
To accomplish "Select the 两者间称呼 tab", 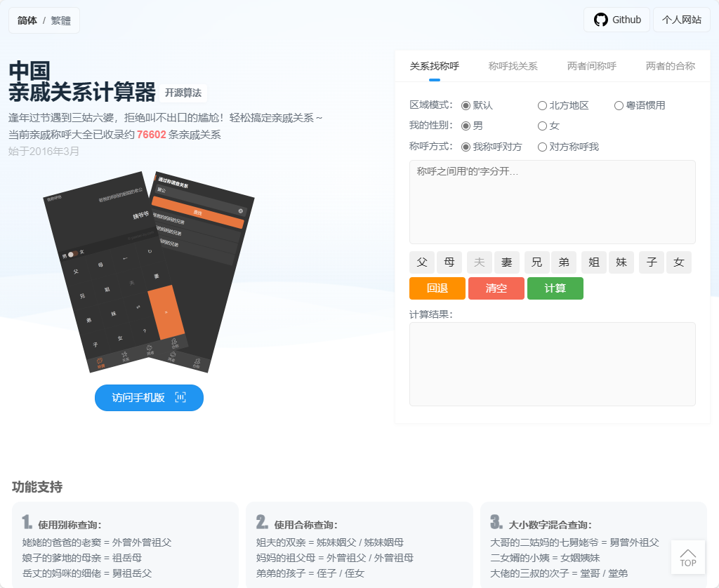I will (x=591, y=66).
